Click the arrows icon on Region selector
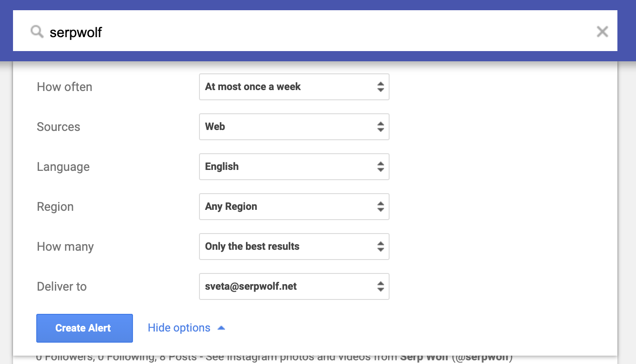The image size is (636, 364). (x=381, y=207)
